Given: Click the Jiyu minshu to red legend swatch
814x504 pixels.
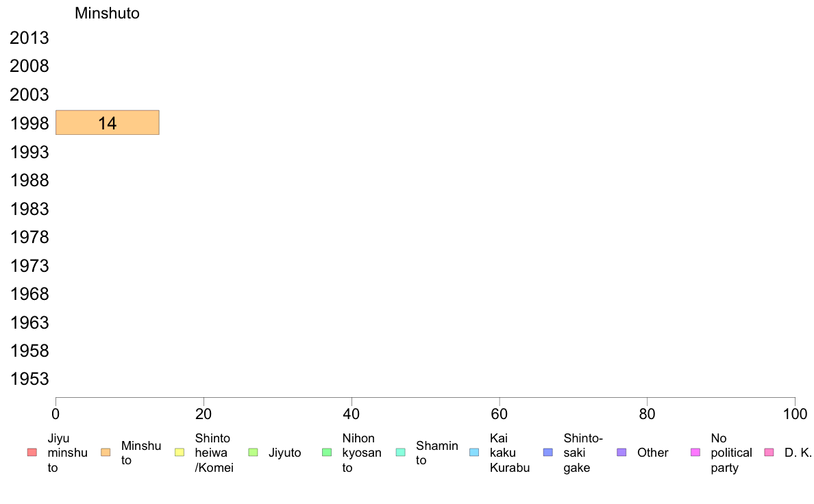Looking at the screenshot, I should pyautogui.click(x=32, y=453).
